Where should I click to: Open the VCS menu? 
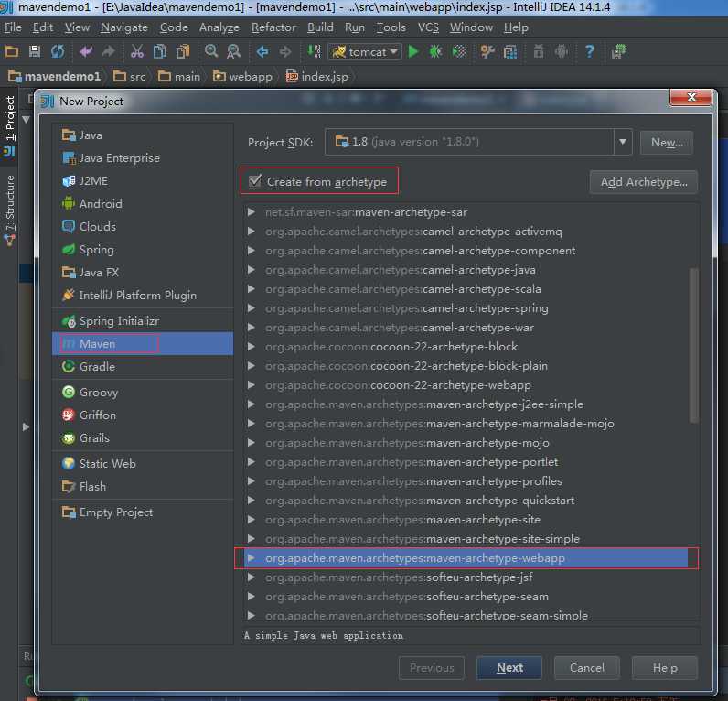pos(428,27)
